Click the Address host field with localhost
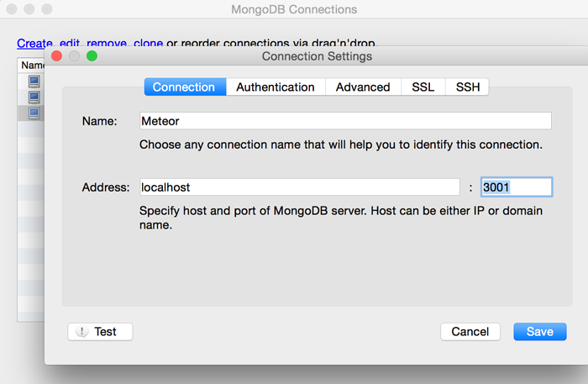This screenshot has height=384, width=588. pyautogui.click(x=300, y=187)
